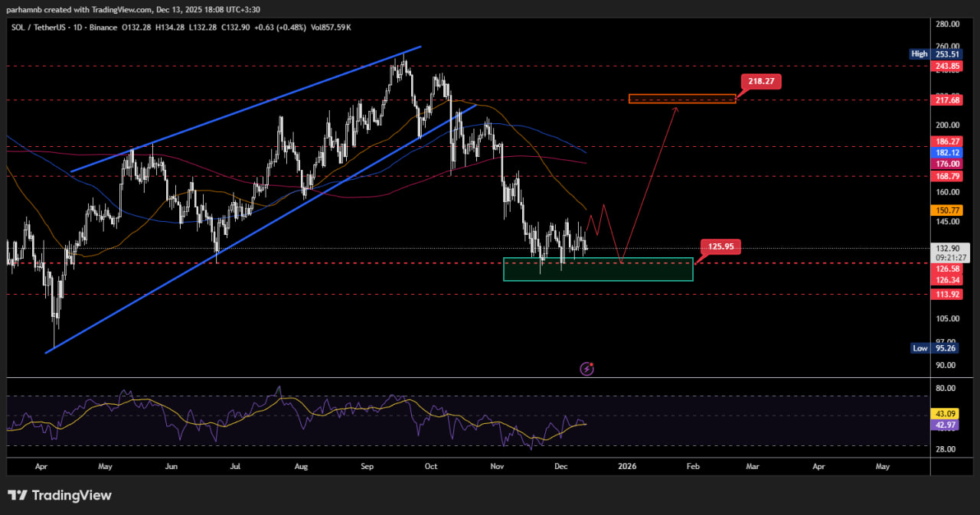Click the yellow RSI average 43.09 label

pyautogui.click(x=946, y=415)
